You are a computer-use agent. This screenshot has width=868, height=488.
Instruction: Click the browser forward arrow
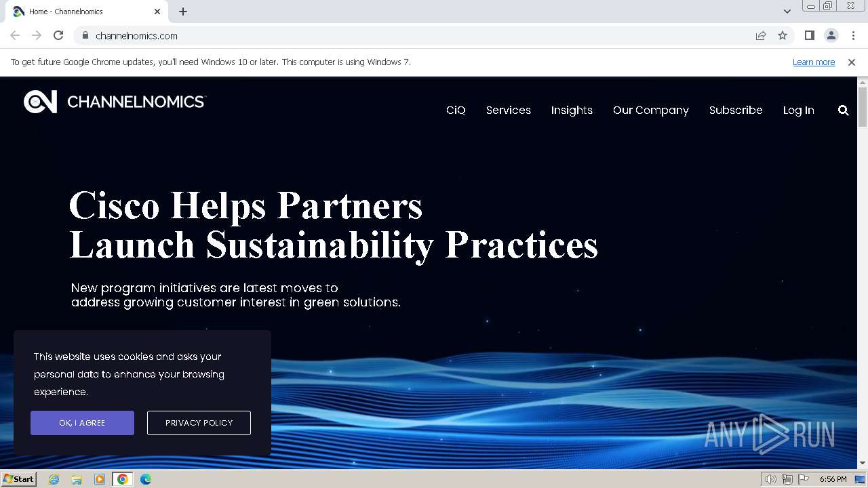click(37, 35)
